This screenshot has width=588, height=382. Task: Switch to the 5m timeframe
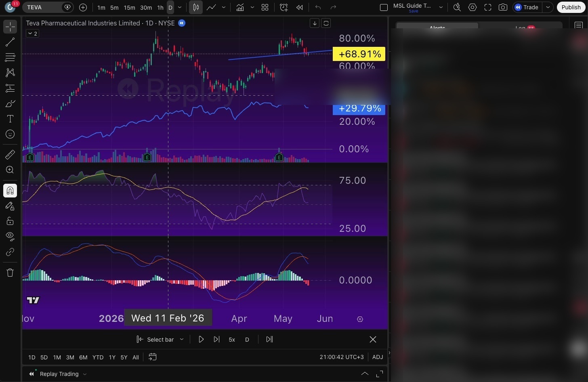pos(114,7)
